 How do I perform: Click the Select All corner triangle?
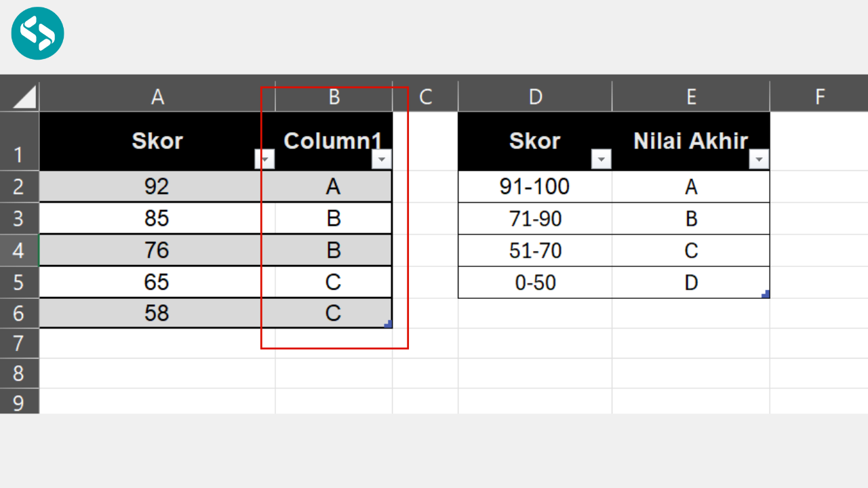tap(25, 98)
